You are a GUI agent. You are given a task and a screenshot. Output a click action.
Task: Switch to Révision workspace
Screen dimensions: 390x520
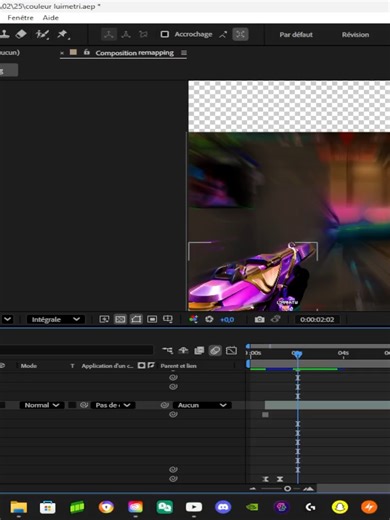tap(355, 35)
